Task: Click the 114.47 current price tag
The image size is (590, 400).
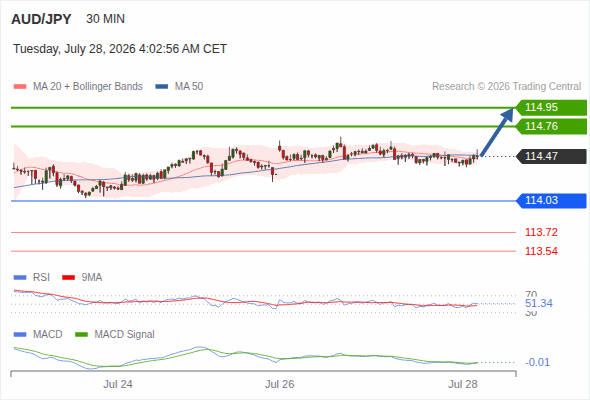Action: pos(551,156)
